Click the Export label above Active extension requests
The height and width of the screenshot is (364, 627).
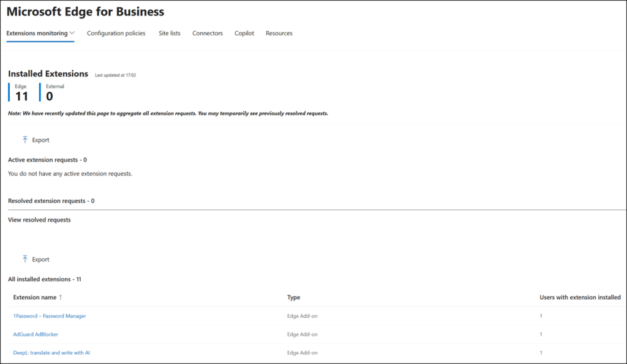pyautogui.click(x=41, y=140)
